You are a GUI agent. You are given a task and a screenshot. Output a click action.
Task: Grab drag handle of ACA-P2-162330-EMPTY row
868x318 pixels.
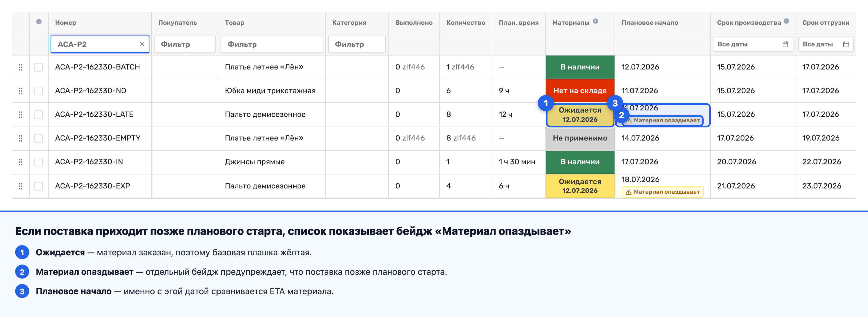[x=21, y=138]
